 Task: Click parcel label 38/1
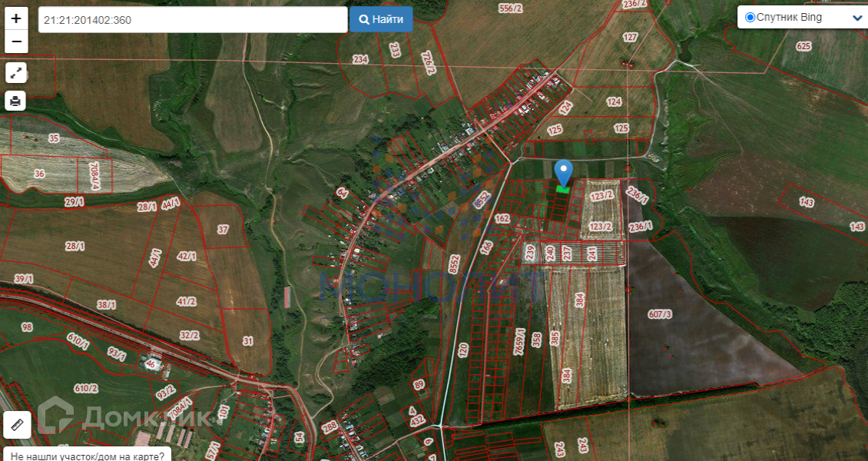[x=106, y=305]
